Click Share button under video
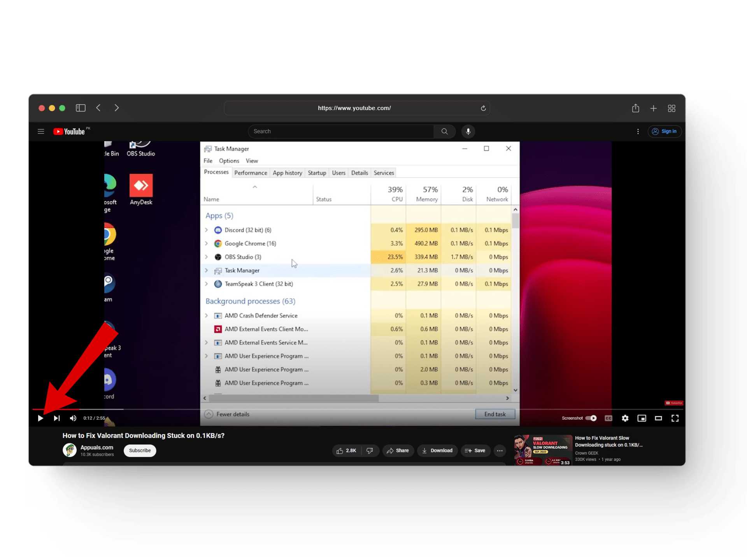Viewport: 747px width, 560px height. point(398,450)
